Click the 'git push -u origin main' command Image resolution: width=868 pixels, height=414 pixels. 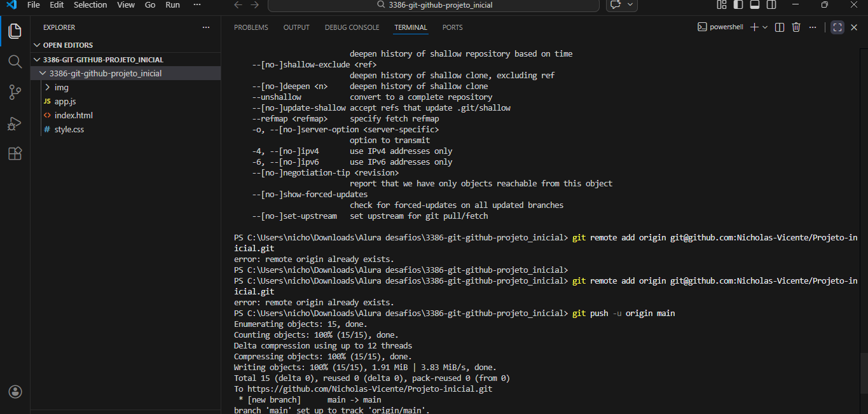click(x=623, y=314)
